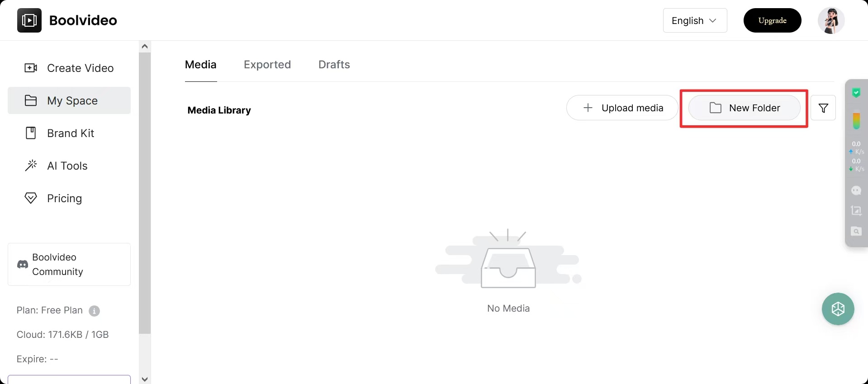
Task: Open Create Video from the sidebar
Action: pyautogui.click(x=69, y=68)
